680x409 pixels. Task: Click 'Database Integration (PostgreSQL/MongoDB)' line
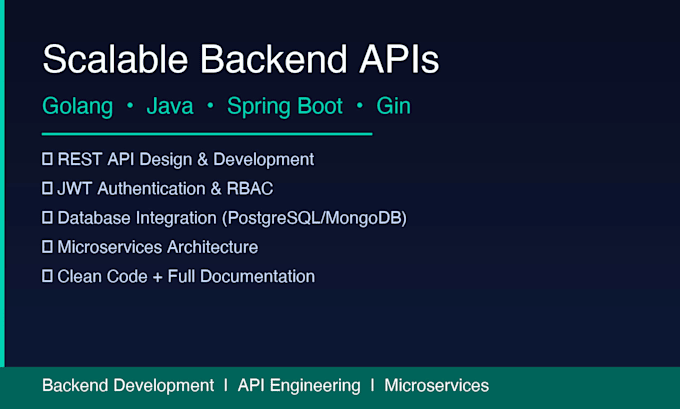(224, 218)
